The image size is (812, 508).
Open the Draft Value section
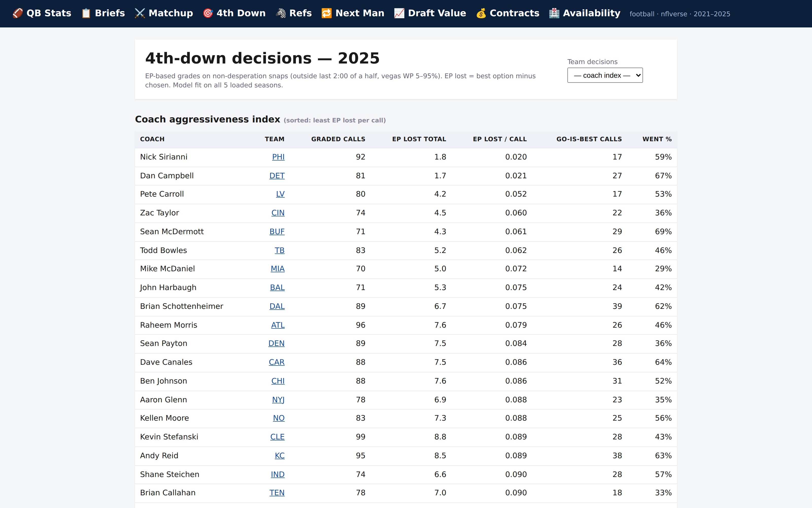430,13
